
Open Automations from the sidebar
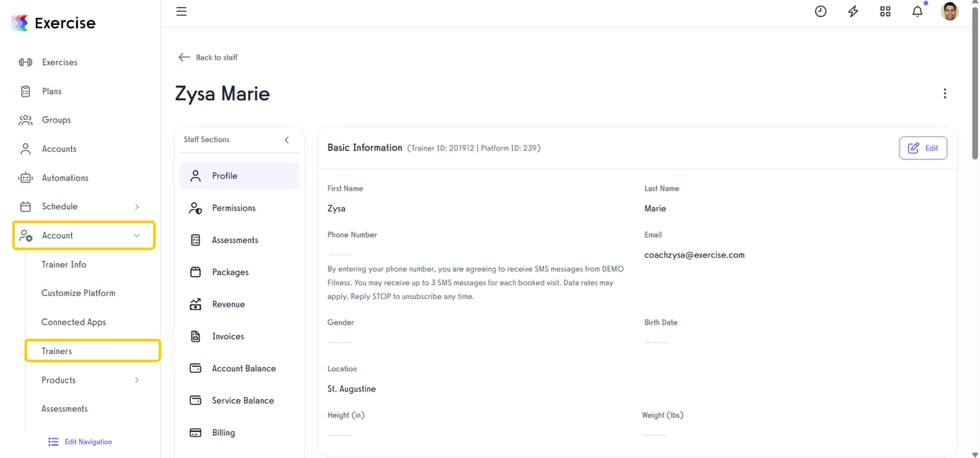pos(65,178)
